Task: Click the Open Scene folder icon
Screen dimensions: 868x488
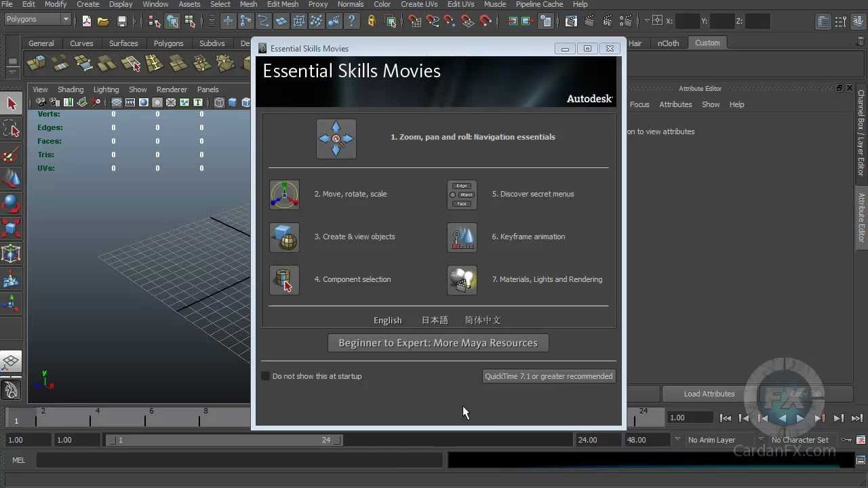Action: (x=103, y=21)
